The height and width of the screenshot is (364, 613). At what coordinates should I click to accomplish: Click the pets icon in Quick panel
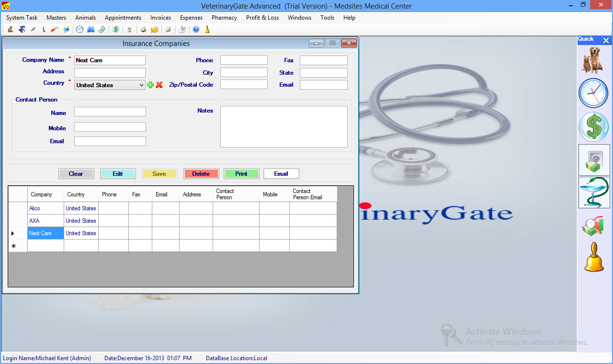[x=594, y=59]
